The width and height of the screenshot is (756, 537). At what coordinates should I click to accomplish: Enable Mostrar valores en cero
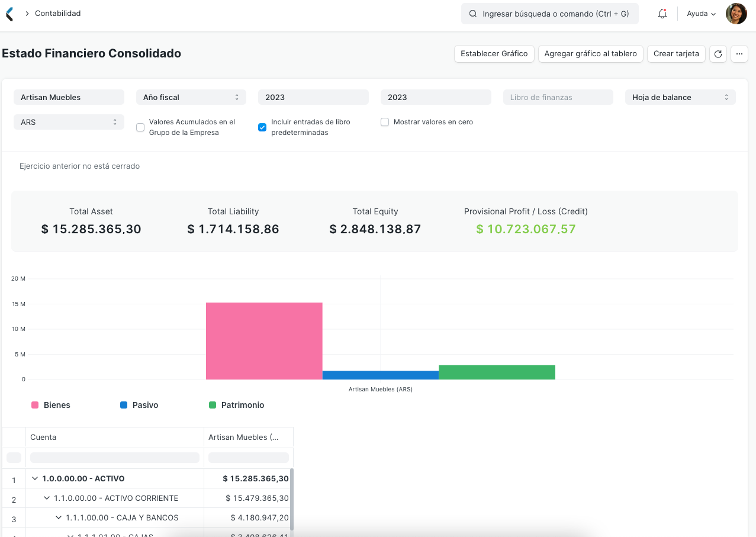tap(385, 121)
